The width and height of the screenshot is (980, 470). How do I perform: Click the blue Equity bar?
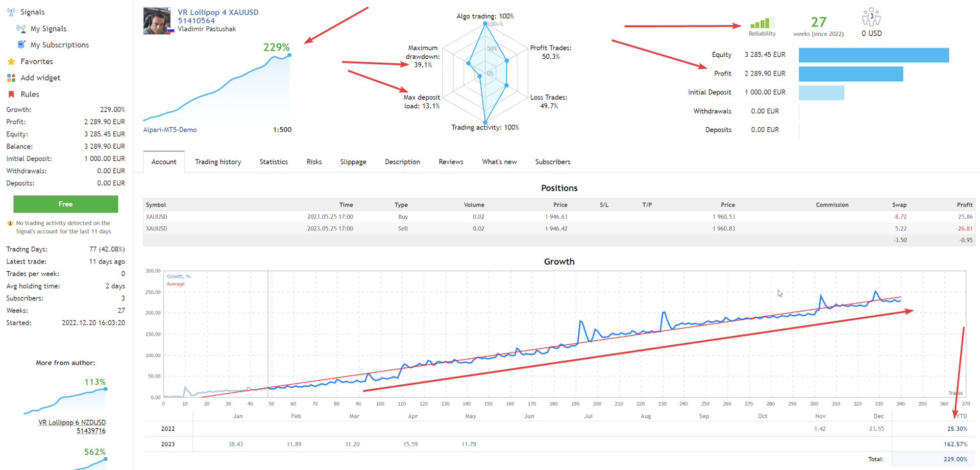pyautogui.click(x=873, y=55)
